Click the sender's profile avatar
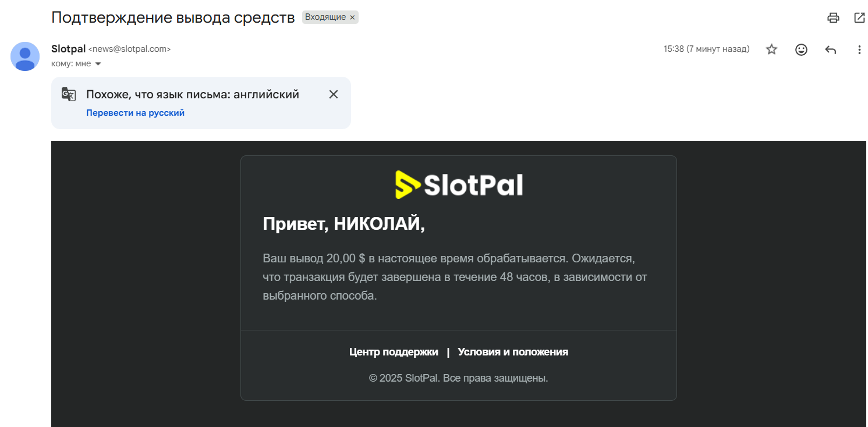The image size is (868, 427). [x=25, y=56]
